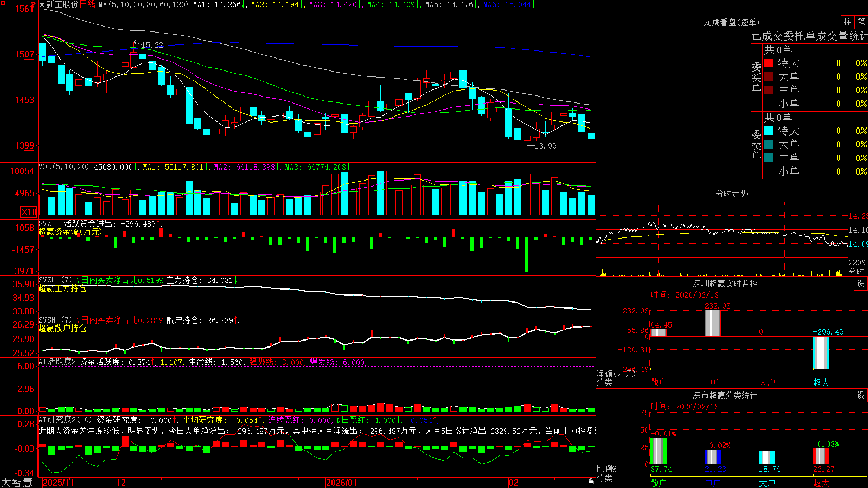Image resolution: width=868 pixels, height=488 pixels.
Task: Click the 超赢资金流(万元) indicator link
Action: 70,232
